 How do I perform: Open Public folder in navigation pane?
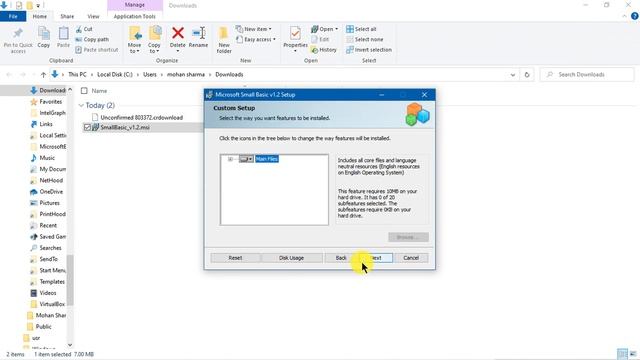pyautogui.click(x=43, y=327)
